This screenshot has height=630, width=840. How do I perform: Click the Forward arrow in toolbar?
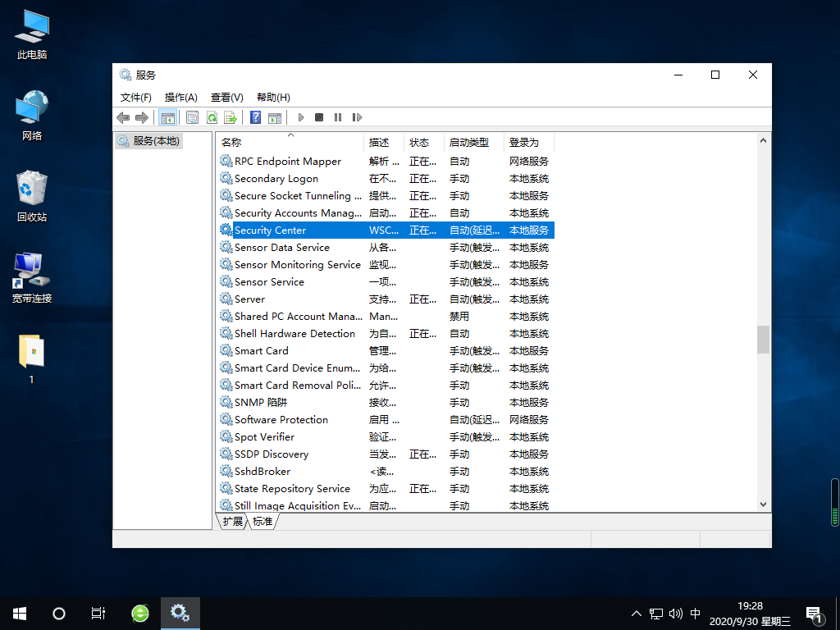[142, 117]
